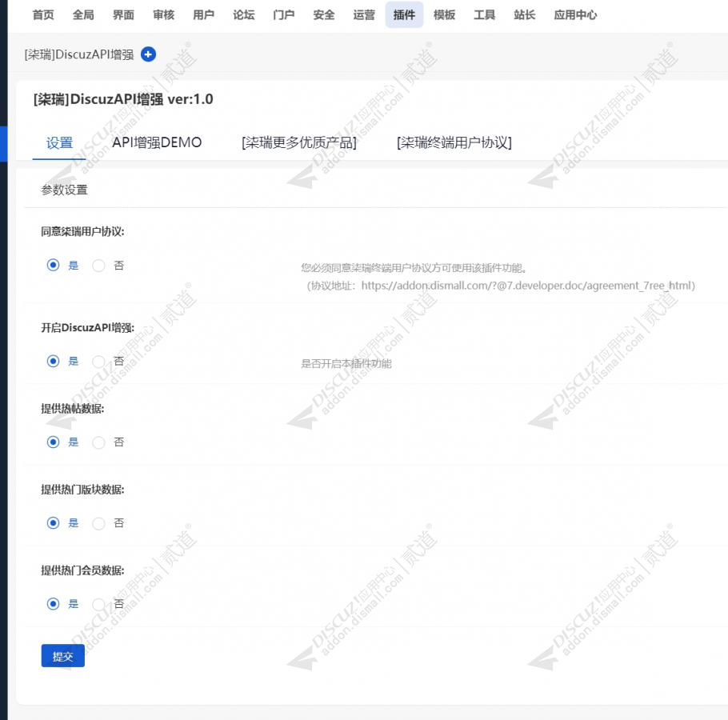This screenshot has width=728, height=720.
Task: Set 提供热门会员数据 to 是
Action: (x=53, y=604)
